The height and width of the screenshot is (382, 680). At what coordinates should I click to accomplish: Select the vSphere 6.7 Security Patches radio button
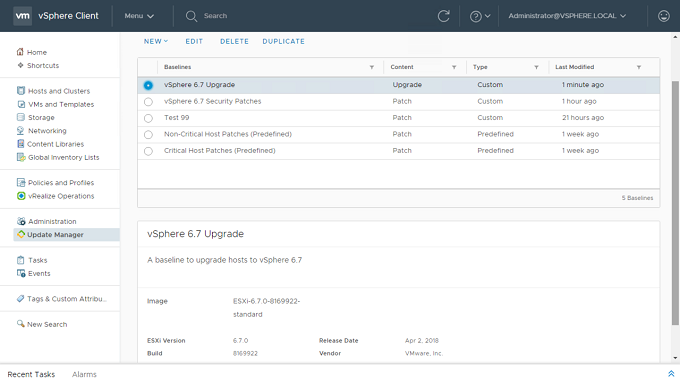coord(148,102)
